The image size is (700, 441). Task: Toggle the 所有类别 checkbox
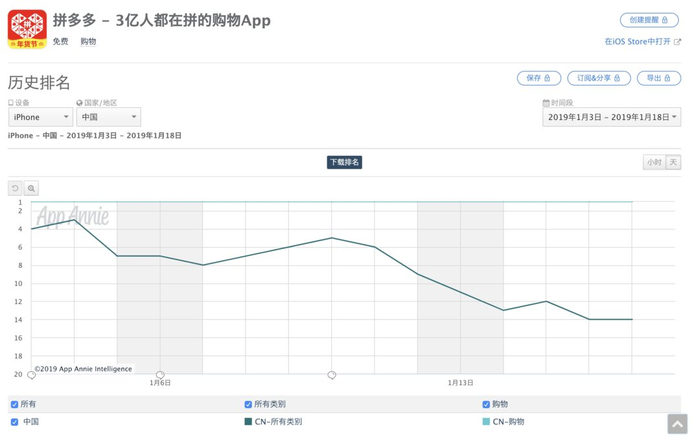(x=248, y=405)
